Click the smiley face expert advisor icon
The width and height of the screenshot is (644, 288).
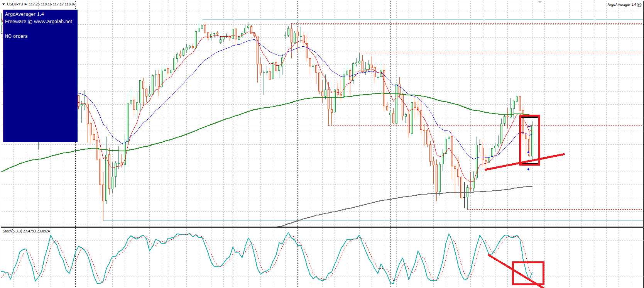(x=639, y=5)
